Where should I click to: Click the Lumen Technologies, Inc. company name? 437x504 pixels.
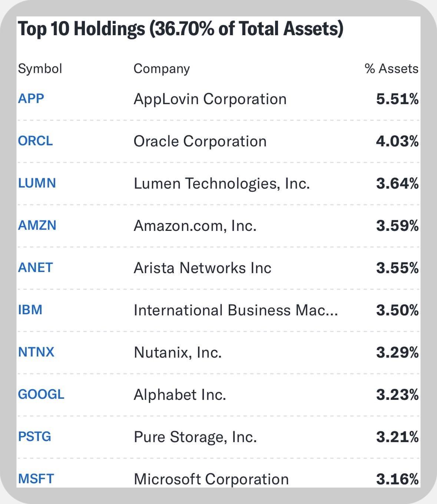[222, 183]
